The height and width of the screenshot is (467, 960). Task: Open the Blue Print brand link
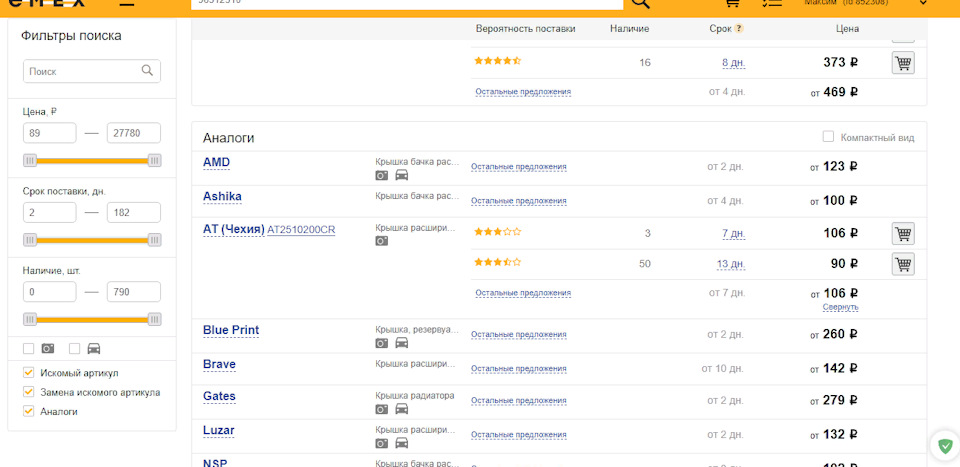pos(231,330)
